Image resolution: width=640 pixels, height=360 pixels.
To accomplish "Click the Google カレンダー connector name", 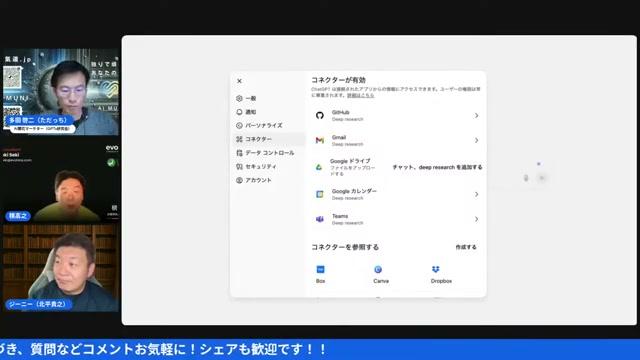I will tap(354, 191).
